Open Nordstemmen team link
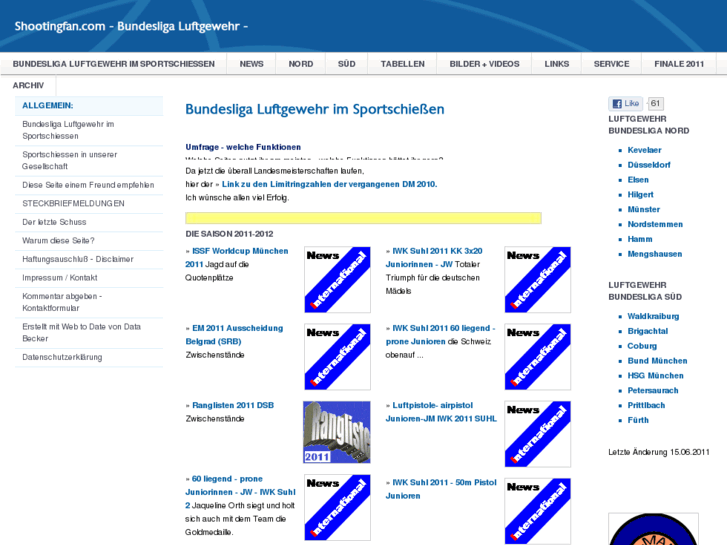Viewport: 727px width, 545px height. click(x=655, y=224)
